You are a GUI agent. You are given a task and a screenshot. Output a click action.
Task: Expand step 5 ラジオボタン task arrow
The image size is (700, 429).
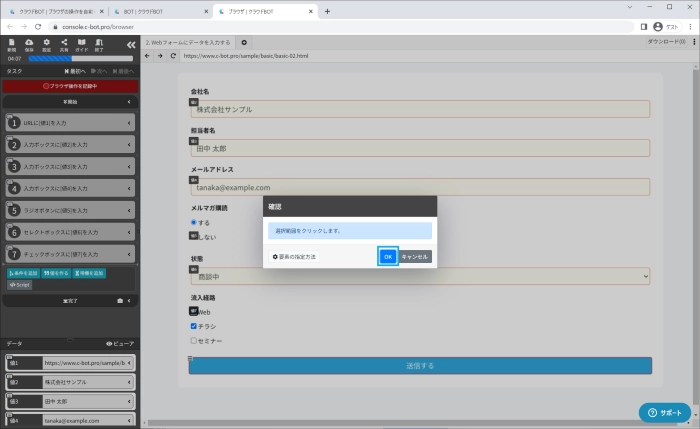click(130, 210)
